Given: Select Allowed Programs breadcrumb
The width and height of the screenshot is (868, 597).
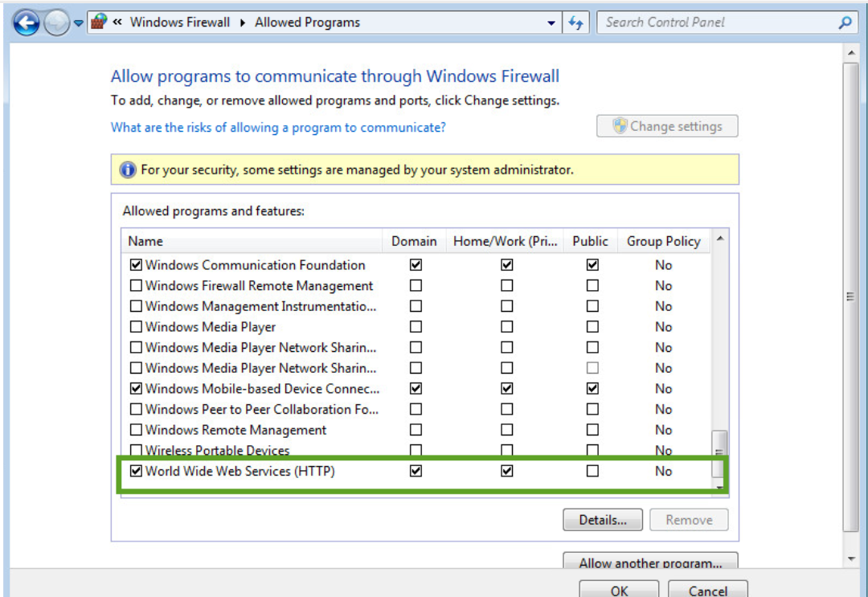Looking at the screenshot, I should click(x=307, y=22).
